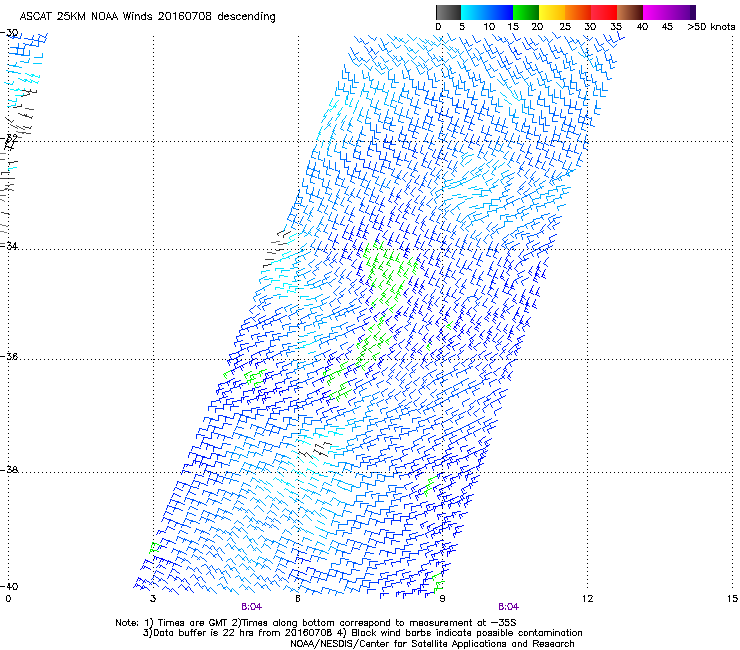Image resolution: width=740 pixels, height=650 pixels.
Task: Click the brown 35-40 knots color segment
Action: click(x=630, y=12)
